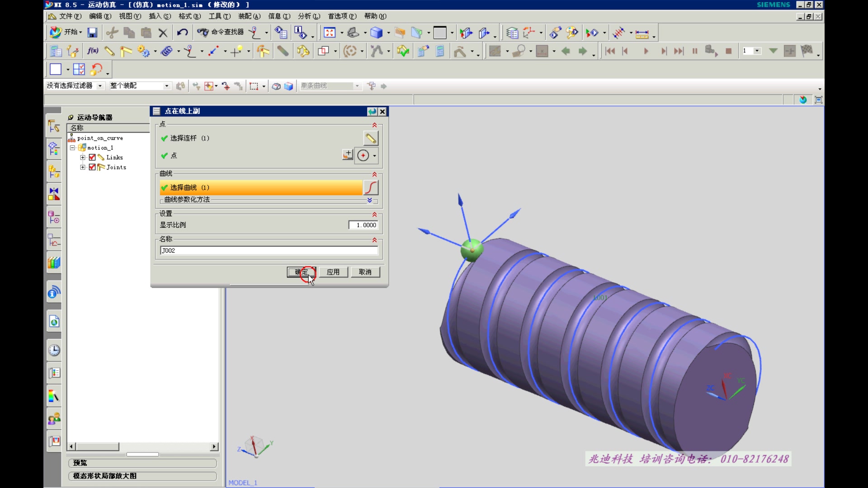Click the 取消 (Cancel) button
Viewport: 868px width, 488px height.
point(365,272)
